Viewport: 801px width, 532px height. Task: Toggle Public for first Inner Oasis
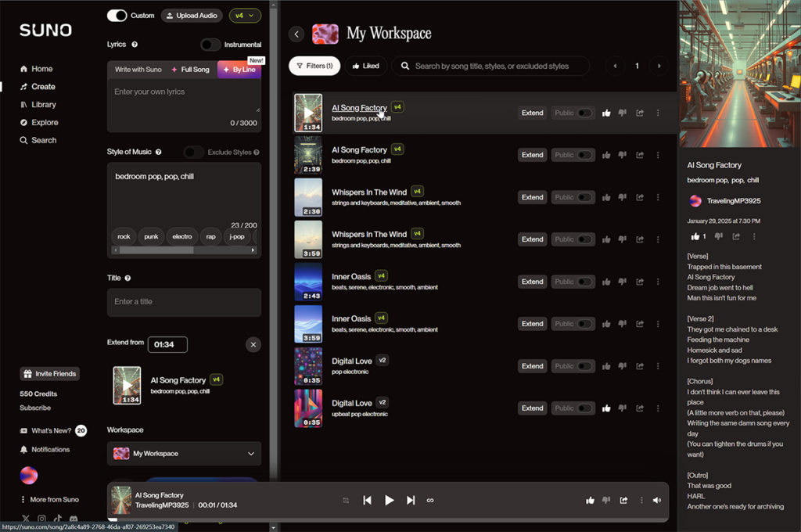coord(584,282)
